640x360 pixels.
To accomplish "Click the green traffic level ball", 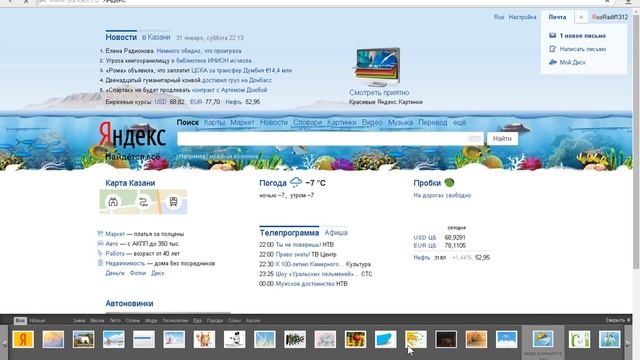I will pos(449,182).
